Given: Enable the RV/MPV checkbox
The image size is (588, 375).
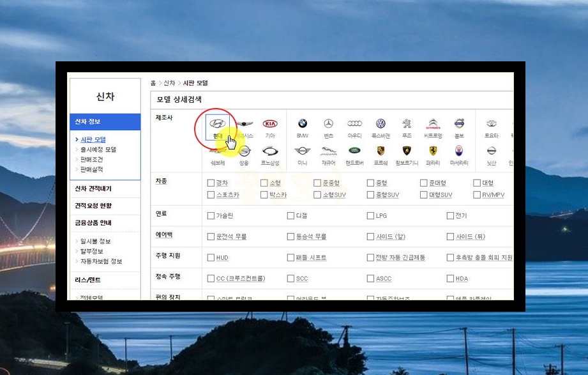Looking at the screenshot, I should 477,195.
